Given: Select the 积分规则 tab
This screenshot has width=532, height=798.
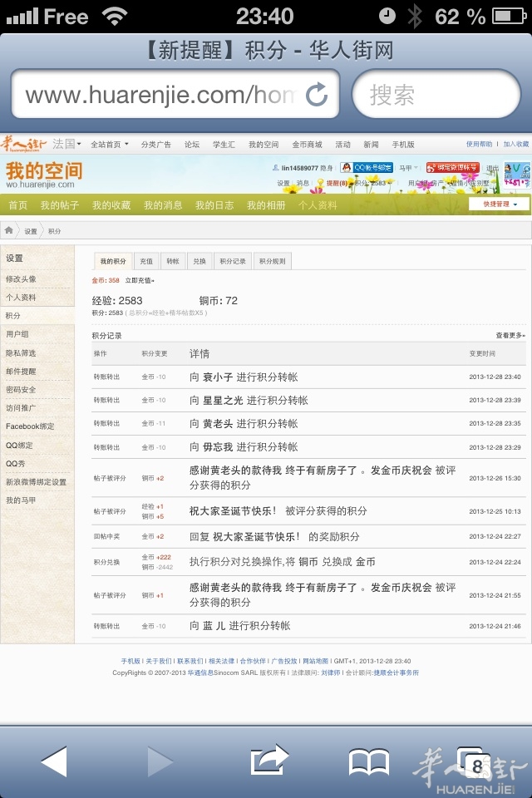Looking at the screenshot, I should (272, 261).
